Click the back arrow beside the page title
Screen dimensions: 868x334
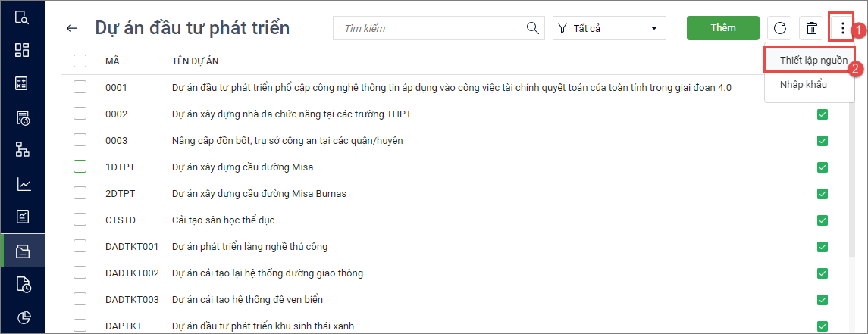pos(72,29)
